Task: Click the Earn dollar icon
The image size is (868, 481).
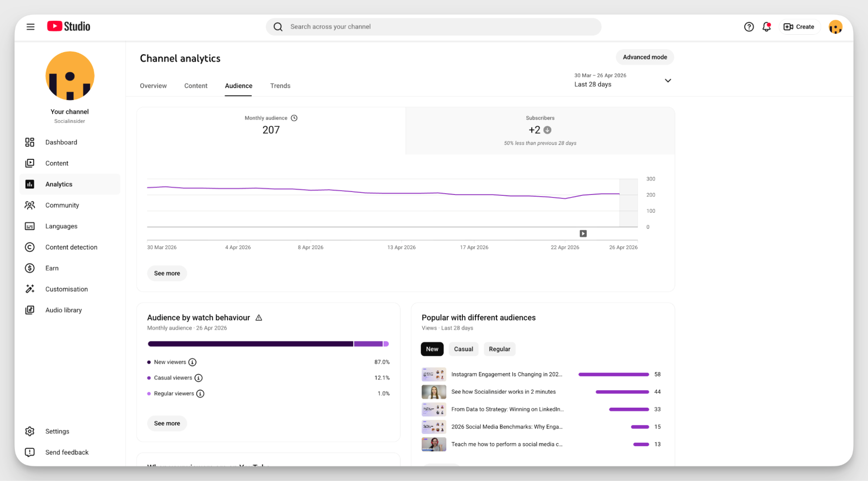Action: [x=30, y=268]
